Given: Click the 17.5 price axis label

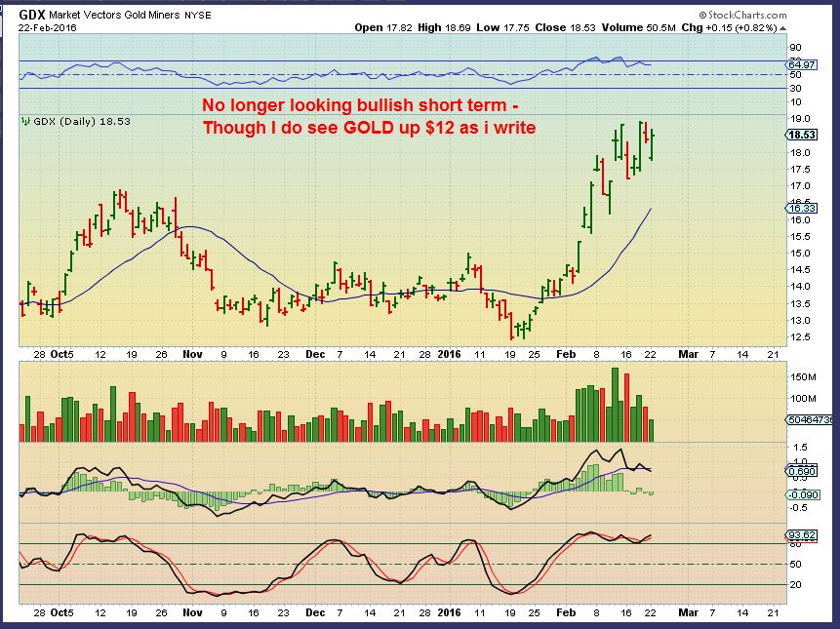Looking at the screenshot, I should (801, 169).
